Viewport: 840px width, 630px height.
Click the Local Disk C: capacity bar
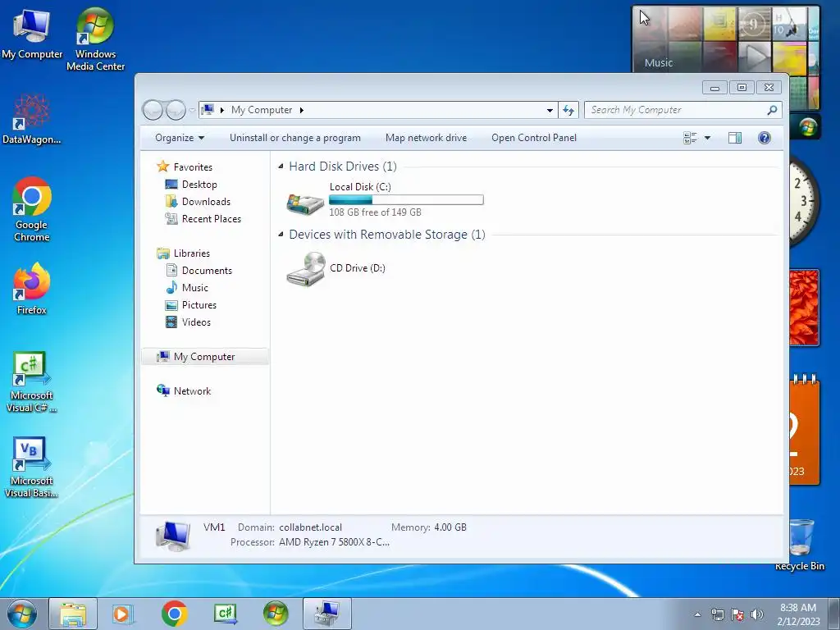tap(406, 200)
